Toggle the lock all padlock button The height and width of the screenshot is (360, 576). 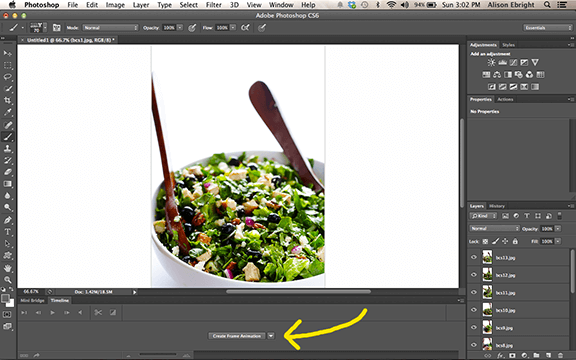point(515,241)
